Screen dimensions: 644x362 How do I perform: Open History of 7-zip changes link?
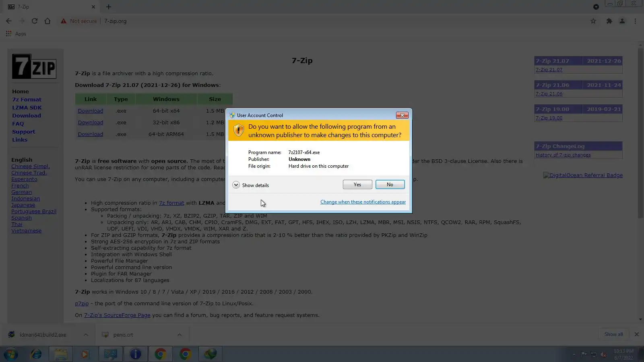pyautogui.click(x=563, y=155)
